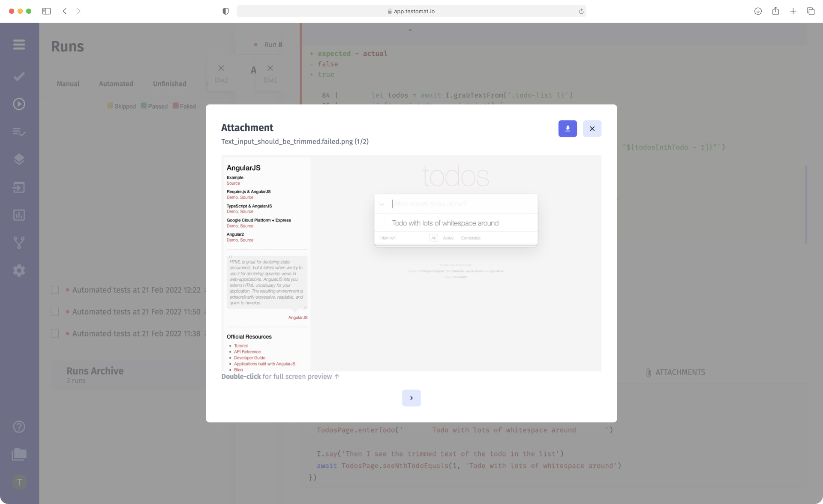The width and height of the screenshot is (823, 504).
Task: Go to next attachment with arrow
Action: point(411,398)
